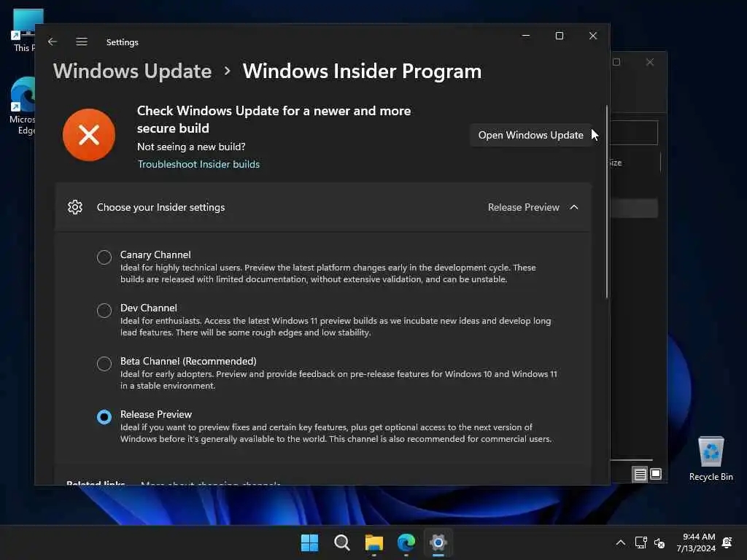Select the This PC desktop icon
The height and width of the screenshot is (560, 747).
[24, 30]
